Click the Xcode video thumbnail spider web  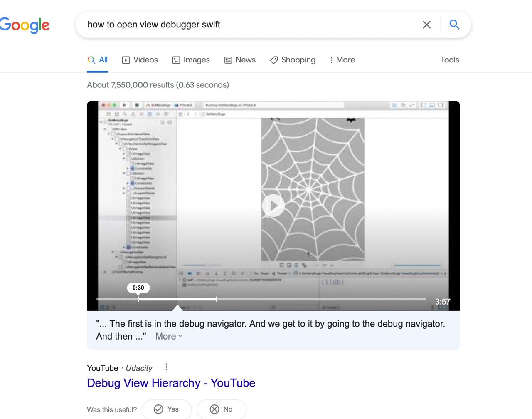click(313, 189)
